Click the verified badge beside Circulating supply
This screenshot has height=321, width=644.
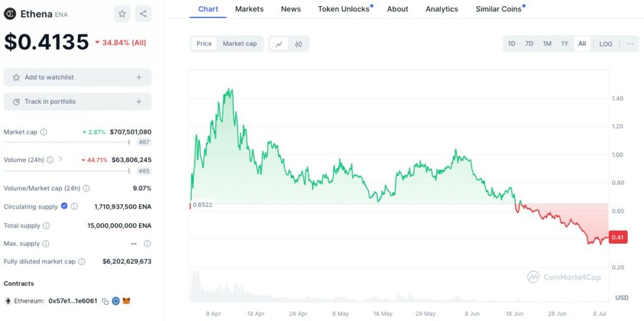click(x=64, y=206)
